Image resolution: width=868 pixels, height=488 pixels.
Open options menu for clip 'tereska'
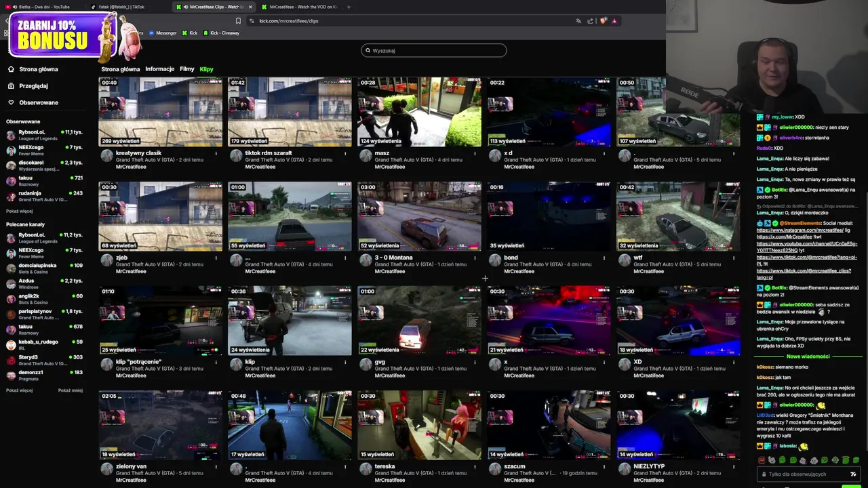(475, 467)
